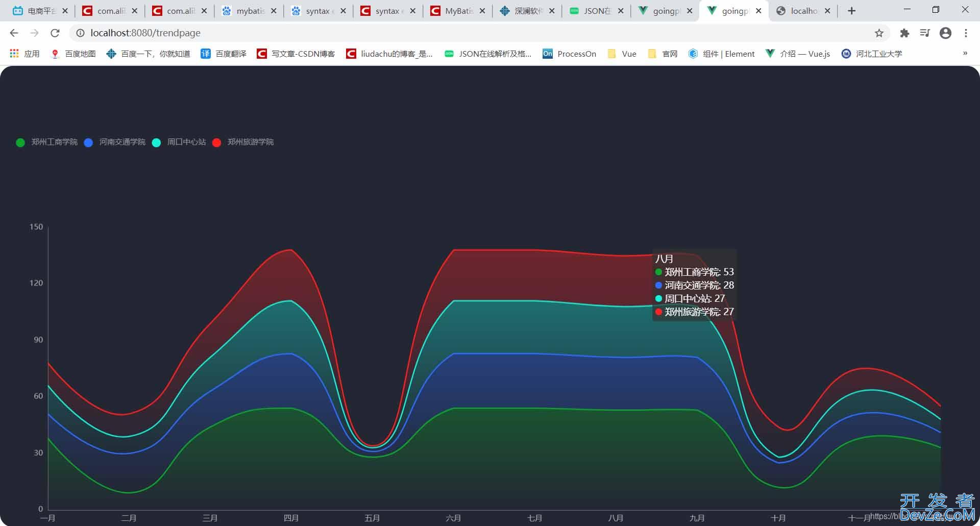Bookmark this page with the star icon
This screenshot has width=980, height=526.
pos(879,33)
